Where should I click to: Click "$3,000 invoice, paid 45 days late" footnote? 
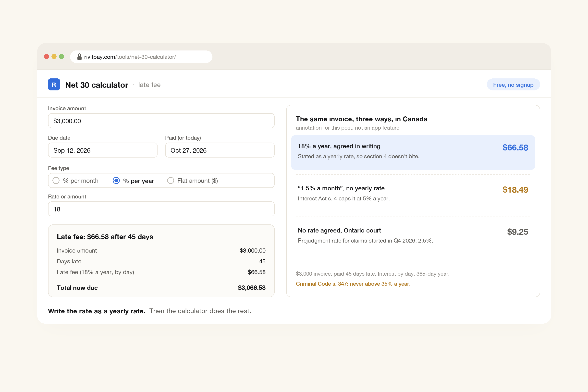pyautogui.click(x=372, y=274)
